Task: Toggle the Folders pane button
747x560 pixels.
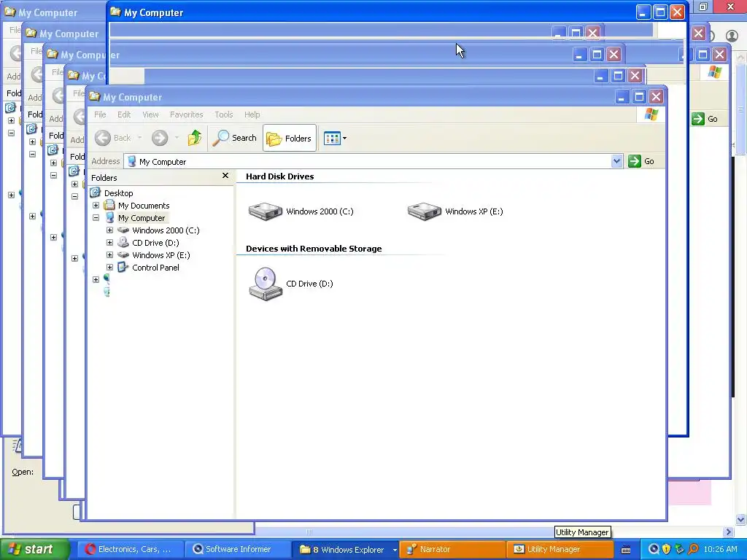Action: (289, 138)
